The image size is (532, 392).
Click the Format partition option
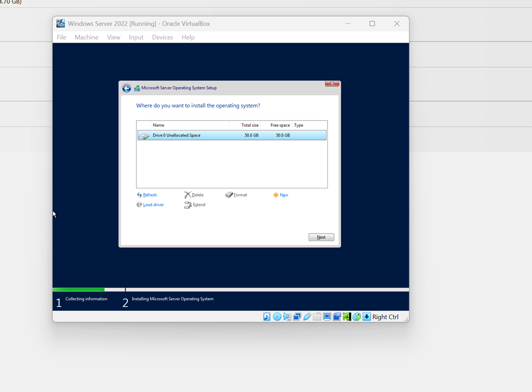[236, 195]
